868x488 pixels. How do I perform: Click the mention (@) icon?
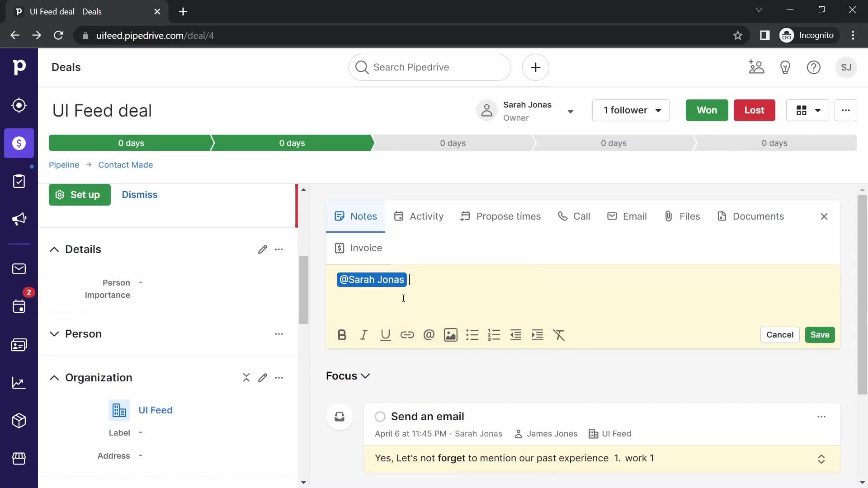(x=429, y=335)
